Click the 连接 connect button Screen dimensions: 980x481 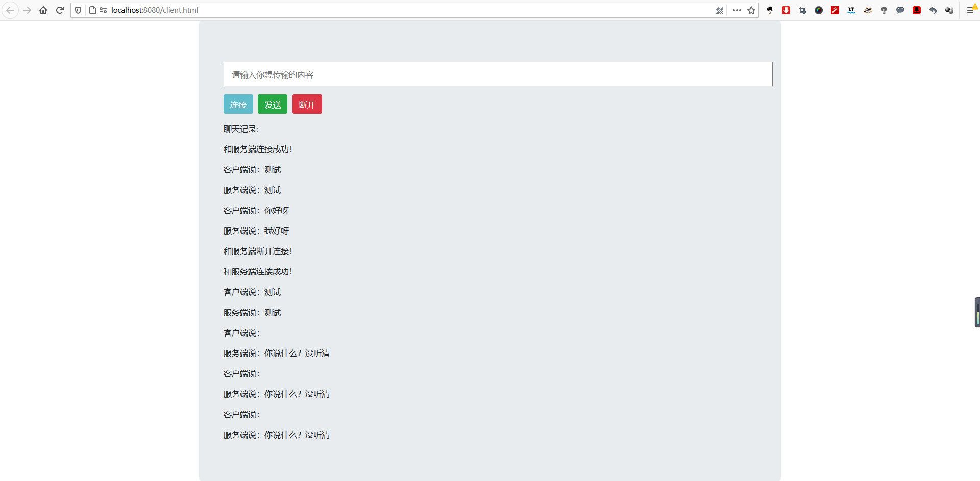point(238,105)
